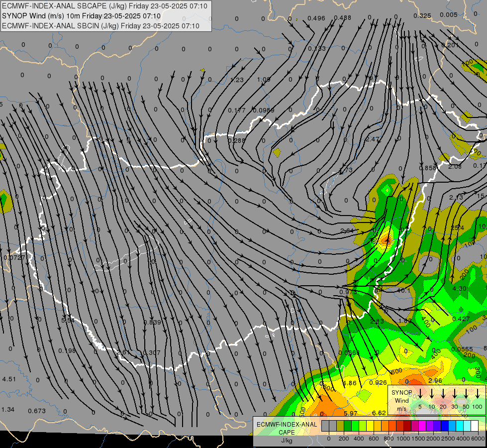This screenshot has height=448, width=487.
Task: Click the '6.62' value on the map
Action: [379, 413]
